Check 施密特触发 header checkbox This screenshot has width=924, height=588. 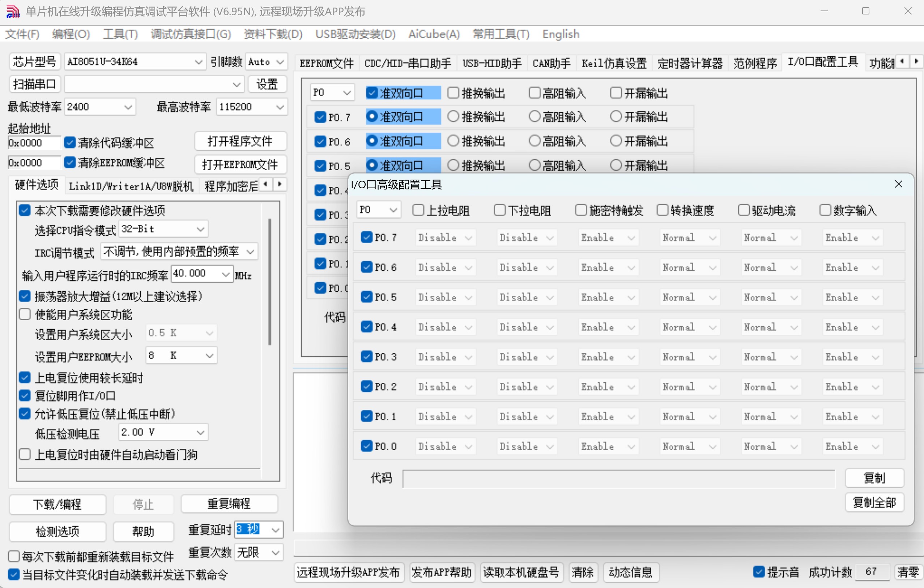581,210
